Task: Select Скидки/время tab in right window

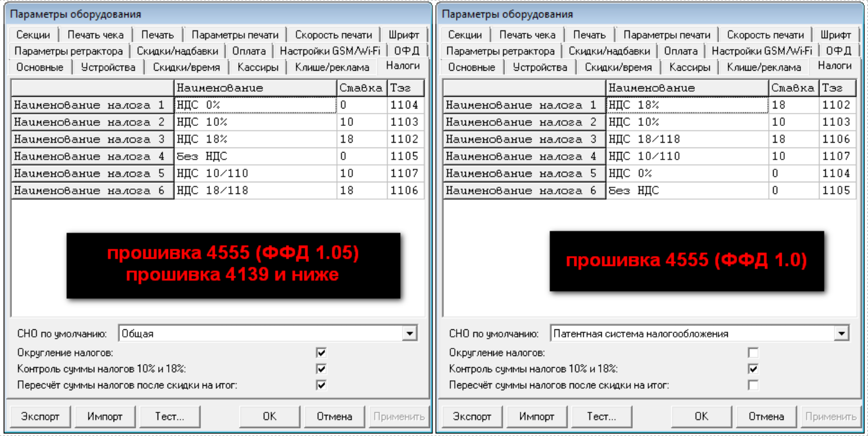Action: [617, 67]
